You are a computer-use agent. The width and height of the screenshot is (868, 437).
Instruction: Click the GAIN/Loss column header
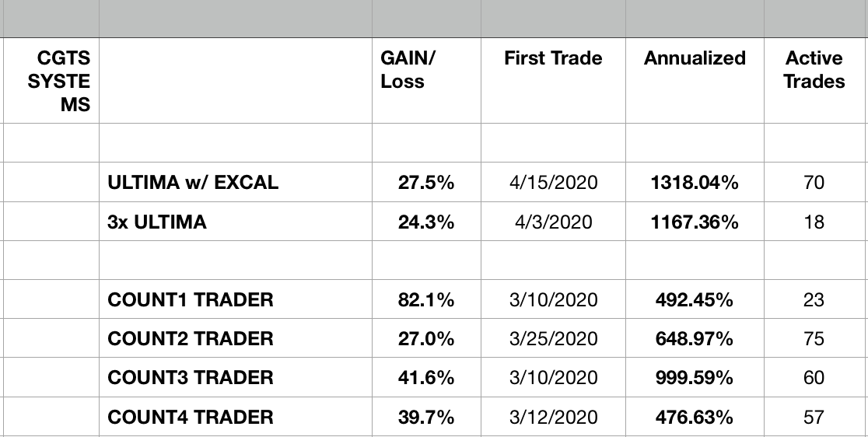[x=403, y=70]
